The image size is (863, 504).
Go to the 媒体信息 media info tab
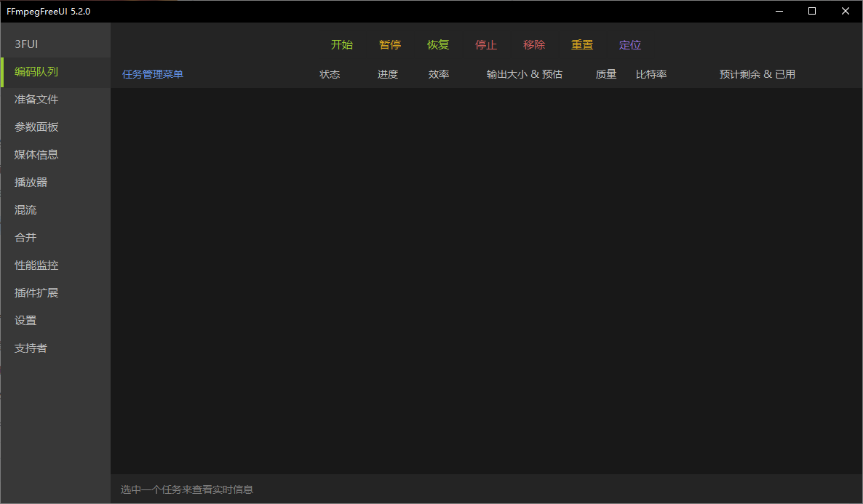[36, 155]
